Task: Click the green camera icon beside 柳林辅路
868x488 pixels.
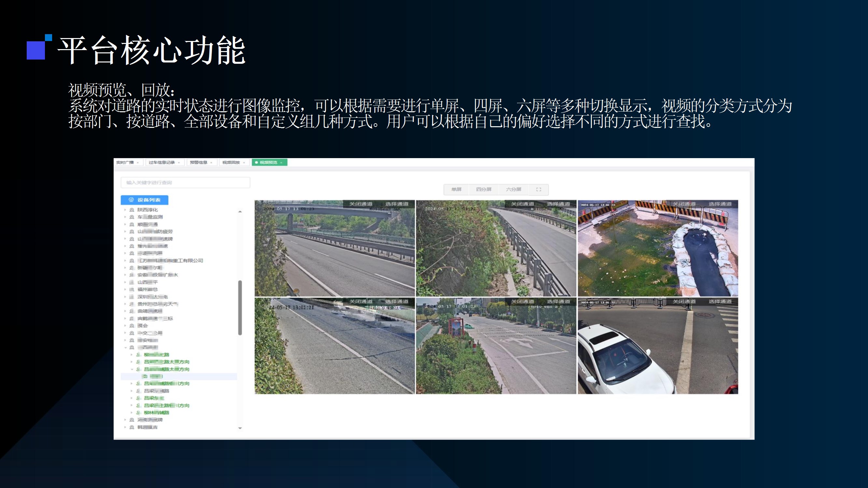Action: click(138, 413)
